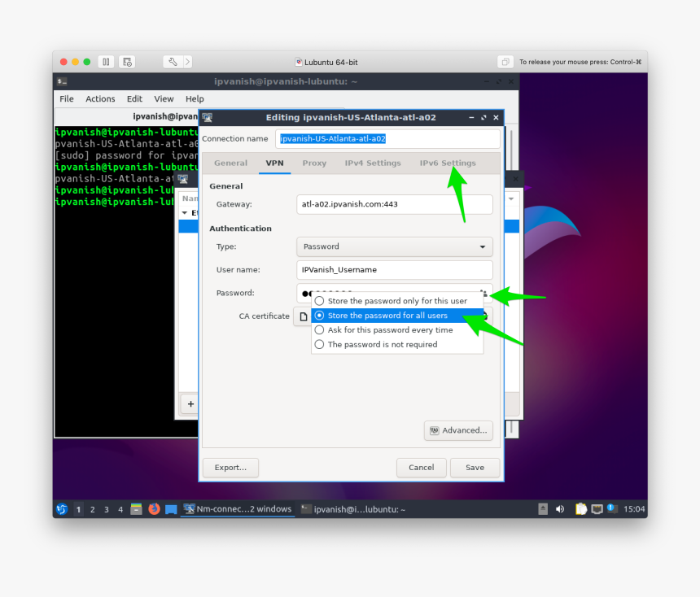Click the terminal window icon in title bar
Viewport: 700px width, 597px height.
coord(62,81)
